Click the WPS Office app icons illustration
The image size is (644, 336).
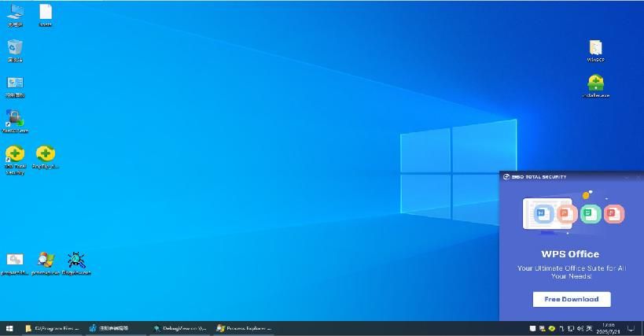(571, 212)
